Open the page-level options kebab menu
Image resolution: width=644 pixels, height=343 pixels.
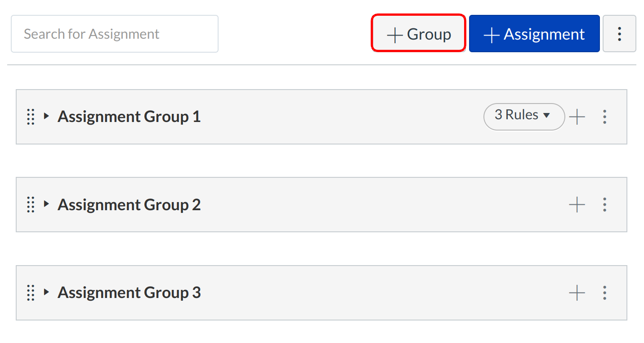click(x=619, y=34)
